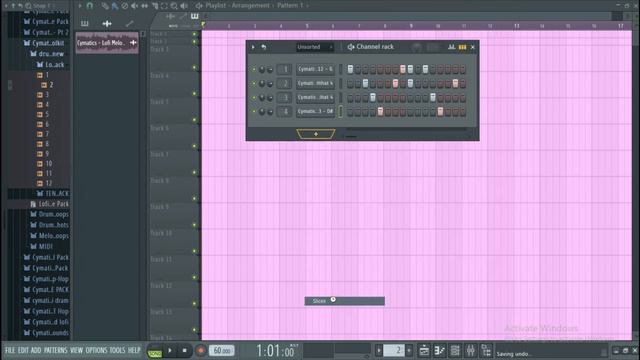Select the Paint brush tool in Playlist
This screenshot has width=640, height=360.
pyautogui.click(x=115, y=6)
